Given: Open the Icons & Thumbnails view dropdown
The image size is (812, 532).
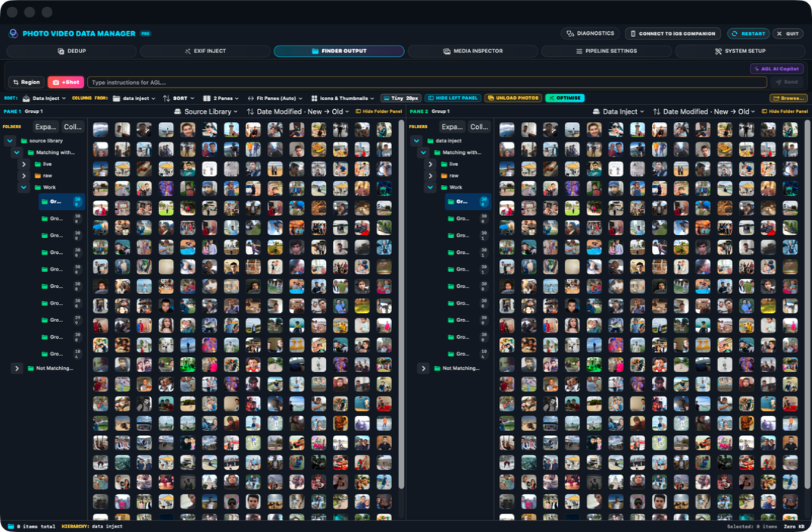Looking at the screenshot, I should click(x=342, y=99).
